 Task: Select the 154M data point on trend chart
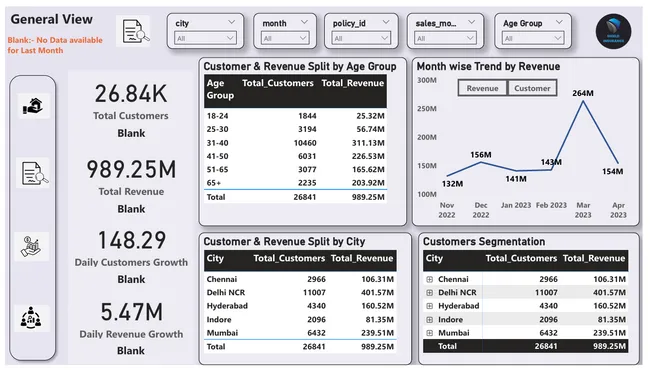pyautogui.click(x=618, y=163)
